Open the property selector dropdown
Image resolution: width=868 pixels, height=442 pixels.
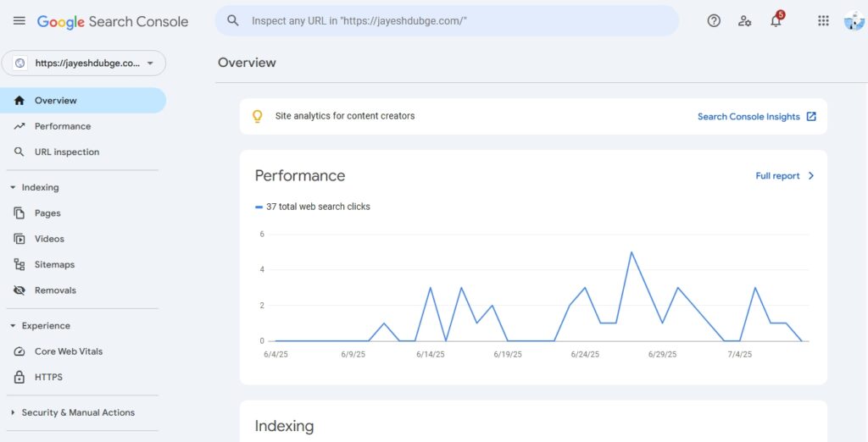(x=84, y=63)
